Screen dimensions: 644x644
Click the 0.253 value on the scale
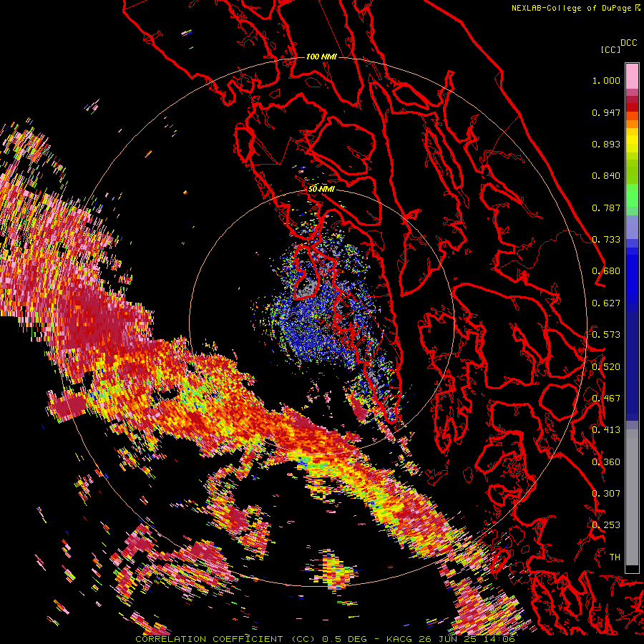pyautogui.click(x=606, y=525)
